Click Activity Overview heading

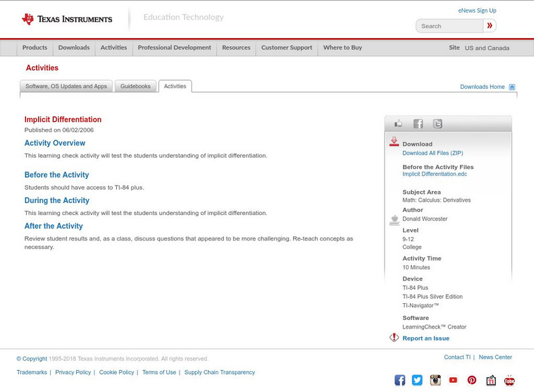coord(55,143)
